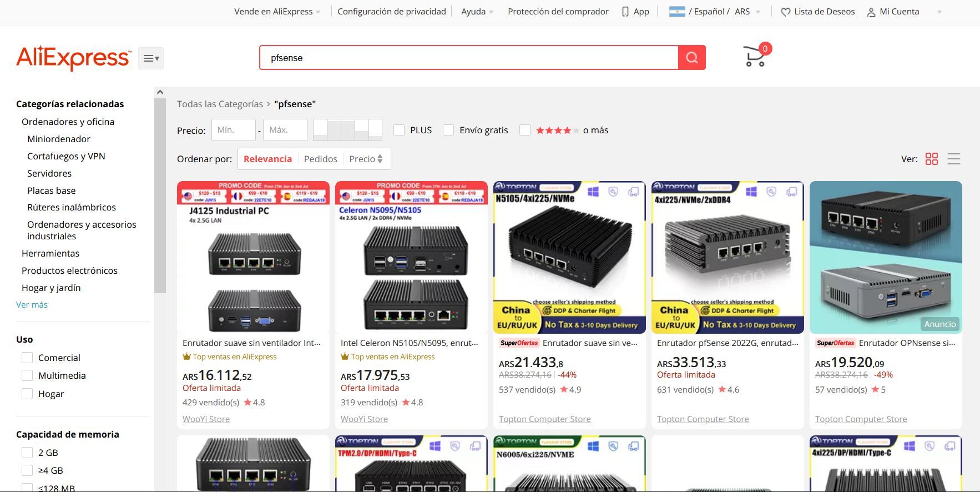The height and width of the screenshot is (492, 980).
Task: Click the red search magnifier button
Action: (692, 58)
